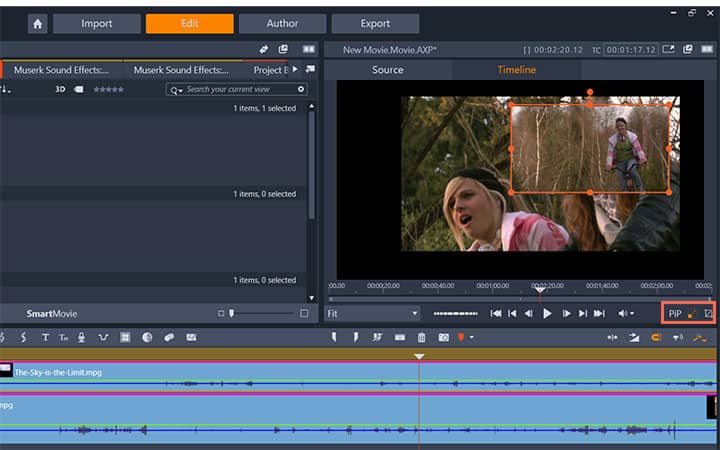Click the TC timecode field 00:01:17.12

pyautogui.click(x=630, y=50)
